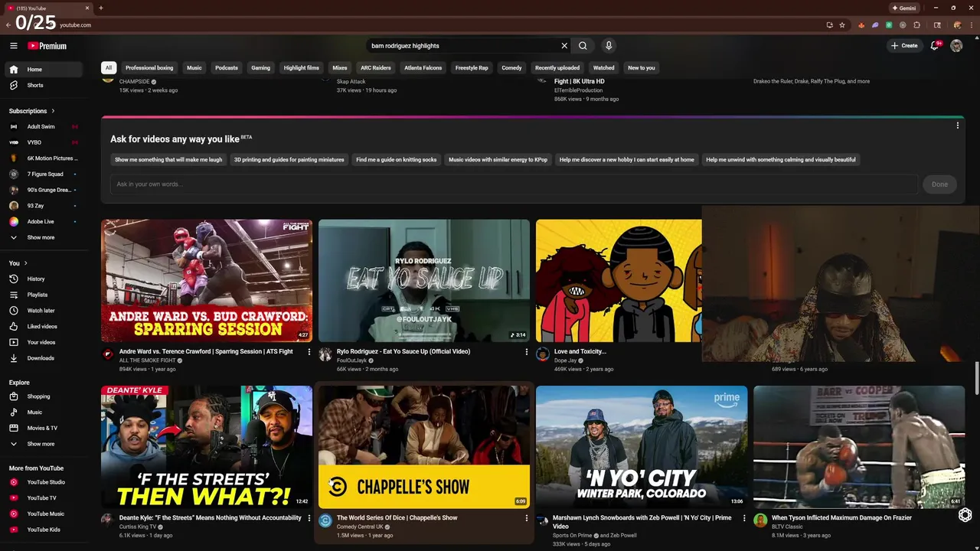Viewport: 980px width, 551px height.
Task: Open the 7 Figure Squad channel
Action: [44, 174]
